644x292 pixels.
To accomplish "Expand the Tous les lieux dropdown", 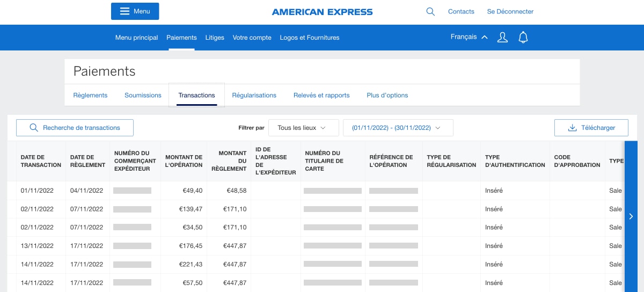I will click(304, 128).
